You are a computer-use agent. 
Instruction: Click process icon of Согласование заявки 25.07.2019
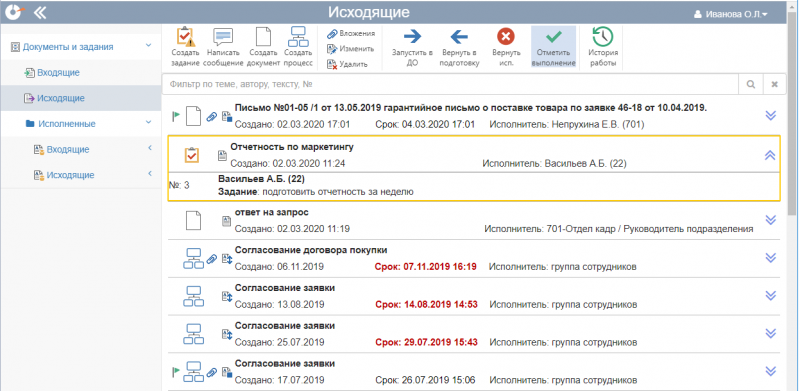coord(193,334)
